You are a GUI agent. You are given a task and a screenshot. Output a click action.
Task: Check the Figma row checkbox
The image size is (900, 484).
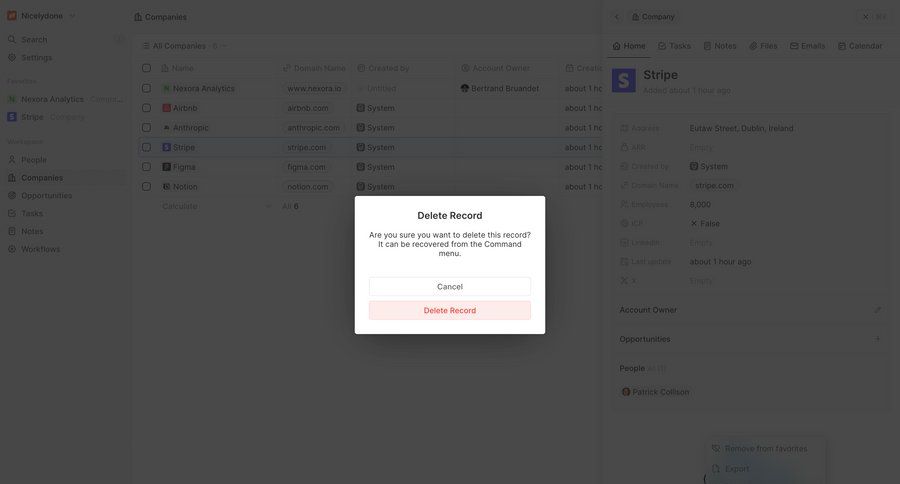(146, 167)
